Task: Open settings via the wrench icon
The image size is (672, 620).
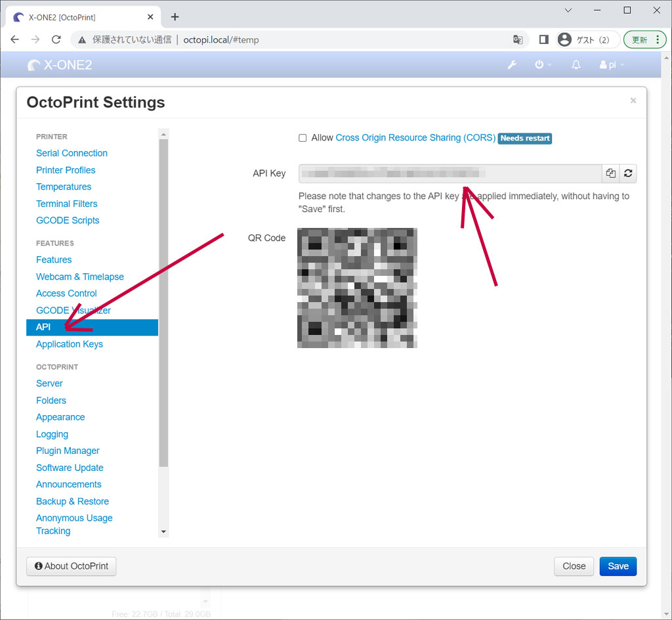Action: pos(513,65)
